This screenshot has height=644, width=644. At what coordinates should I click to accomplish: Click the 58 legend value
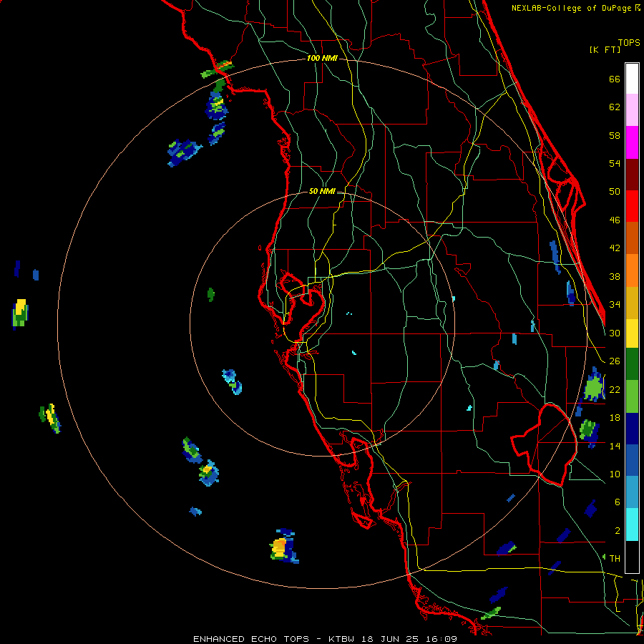coord(615,135)
